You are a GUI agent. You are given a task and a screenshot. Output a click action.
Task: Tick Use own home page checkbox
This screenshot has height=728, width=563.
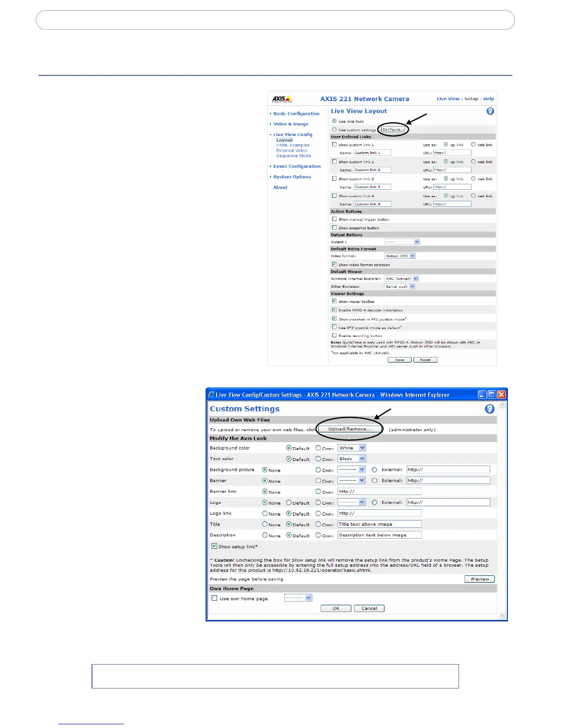214,598
